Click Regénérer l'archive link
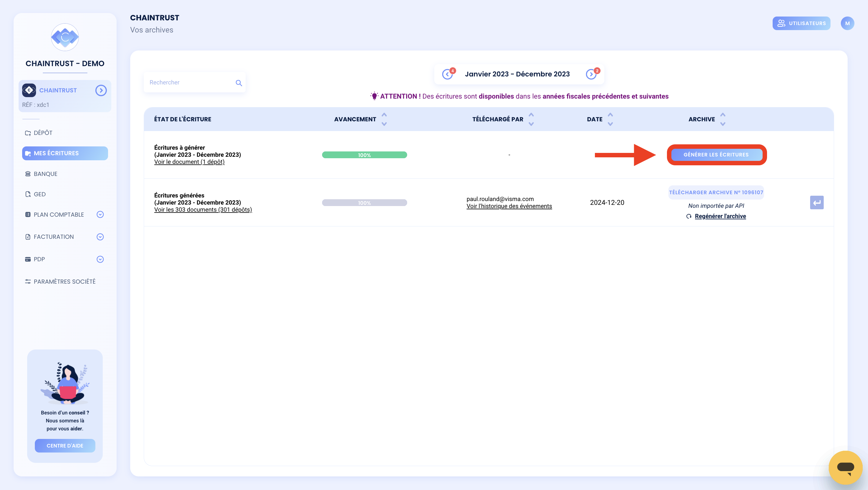The height and width of the screenshot is (490, 868). 720,216
